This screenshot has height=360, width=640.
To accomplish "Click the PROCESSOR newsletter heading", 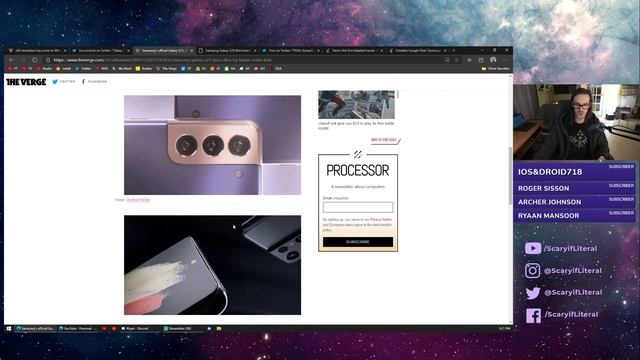I will [358, 171].
